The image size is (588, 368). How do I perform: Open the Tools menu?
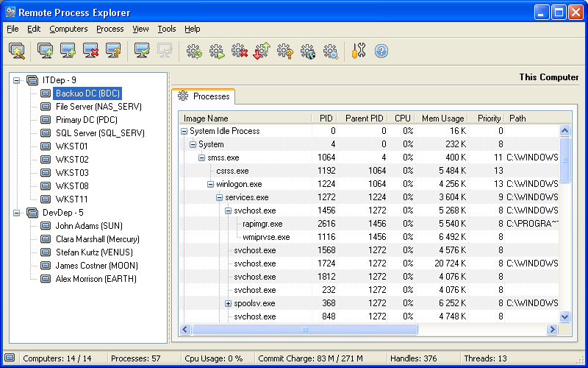166,29
